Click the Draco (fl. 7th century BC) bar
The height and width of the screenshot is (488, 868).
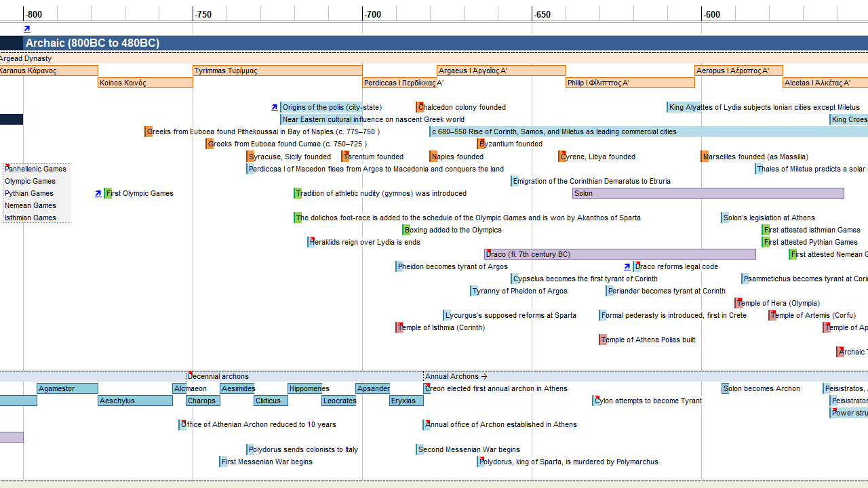point(619,255)
